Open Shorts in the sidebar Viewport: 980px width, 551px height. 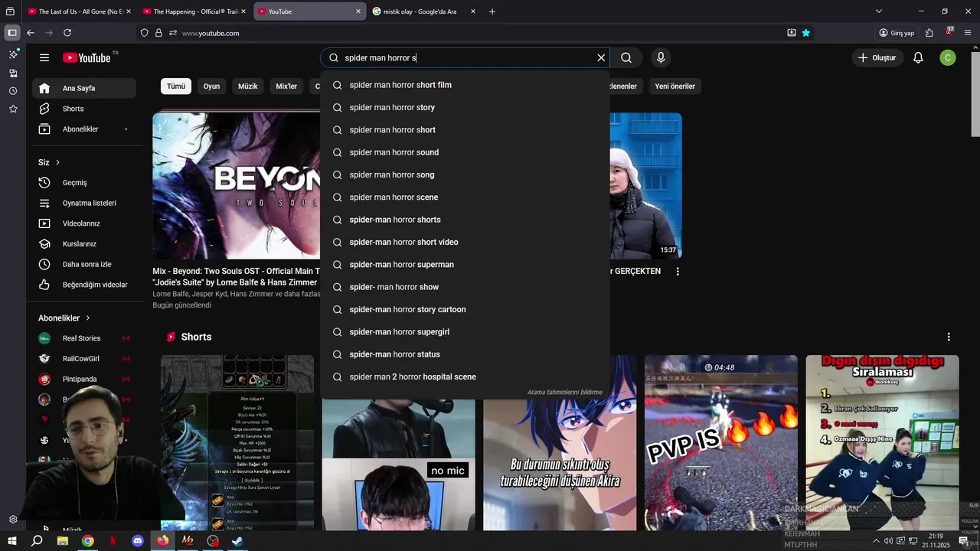pos(84,109)
